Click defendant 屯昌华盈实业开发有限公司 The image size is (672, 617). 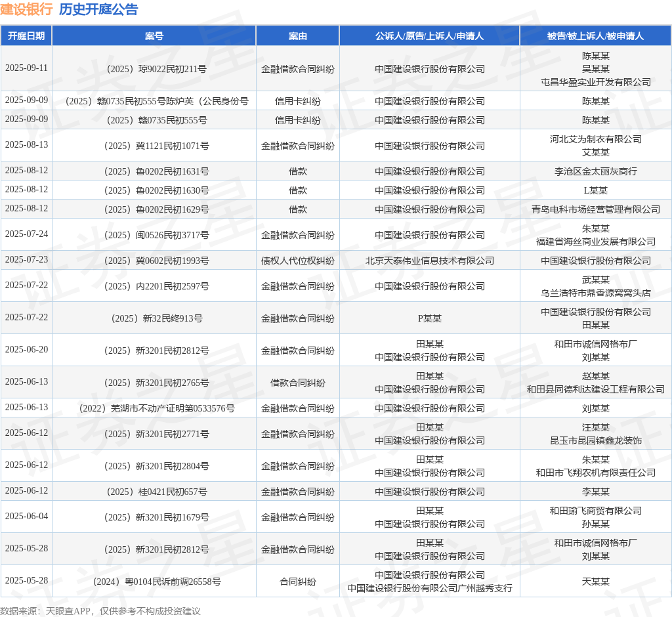(x=596, y=82)
